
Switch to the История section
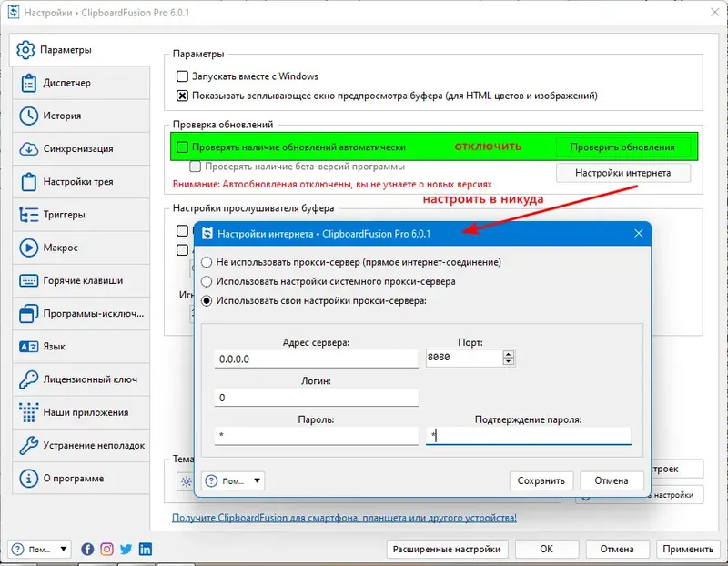[81, 116]
